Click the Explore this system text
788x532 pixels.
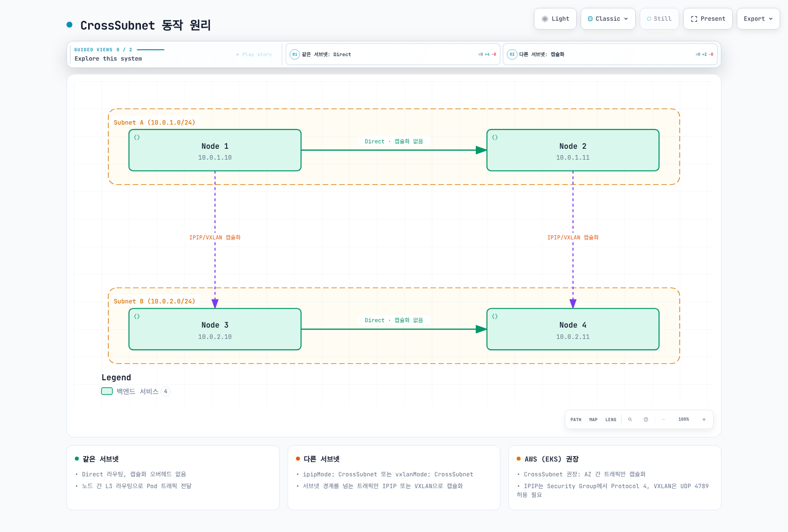pyautogui.click(x=108, y=59)
